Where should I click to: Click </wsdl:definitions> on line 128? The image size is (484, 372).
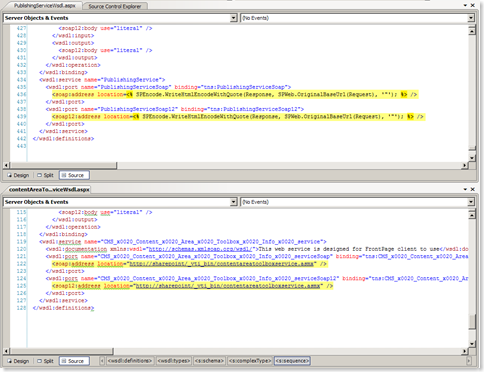tap(63, 308)
